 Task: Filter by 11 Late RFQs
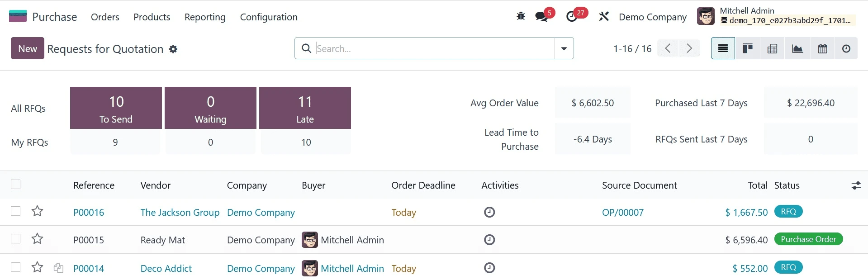[305, 108]
